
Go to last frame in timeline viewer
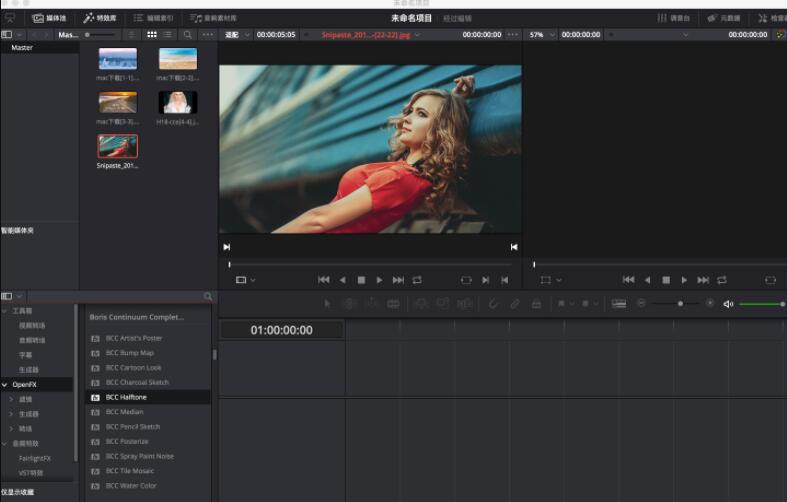click(x=703, y=280)
